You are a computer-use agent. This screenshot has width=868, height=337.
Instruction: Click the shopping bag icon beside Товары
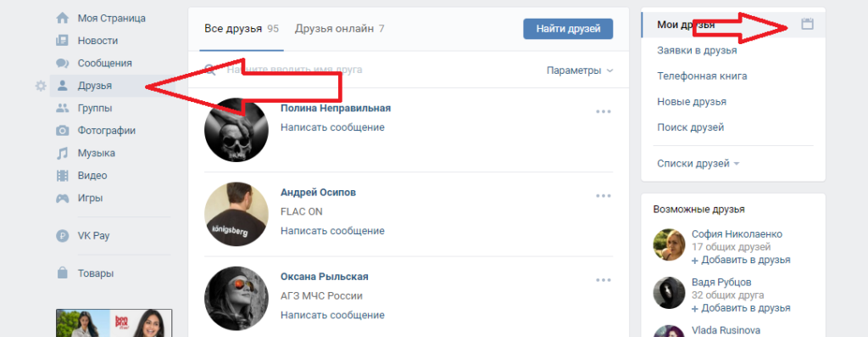pyautogui.click(x=63, y=272)
